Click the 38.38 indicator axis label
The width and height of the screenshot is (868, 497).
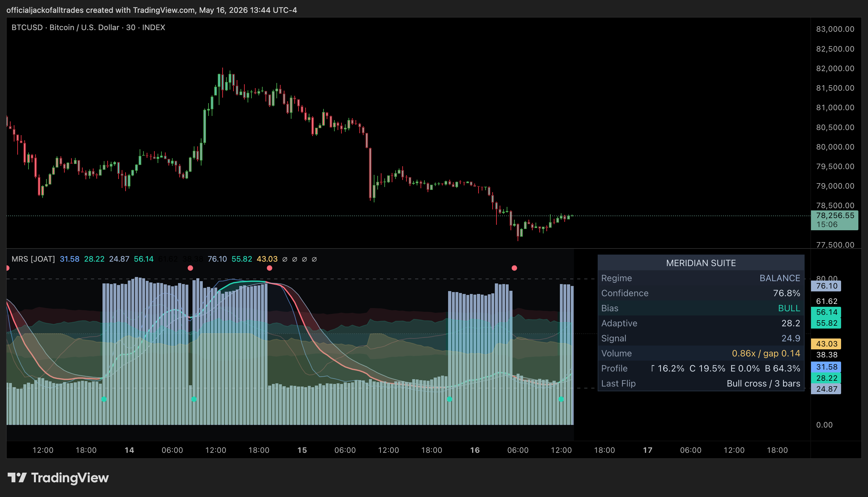pyautogui.click(x=827, y=355)
